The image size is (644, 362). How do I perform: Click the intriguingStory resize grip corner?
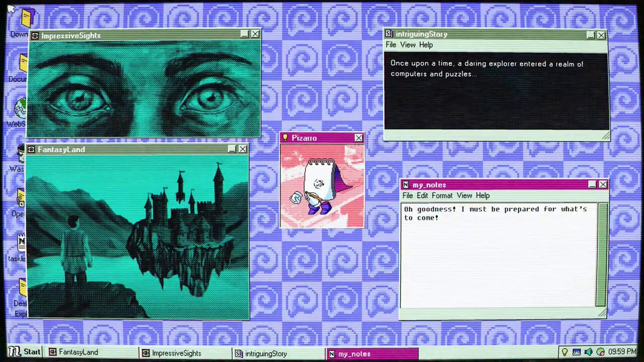pos(605,136)
